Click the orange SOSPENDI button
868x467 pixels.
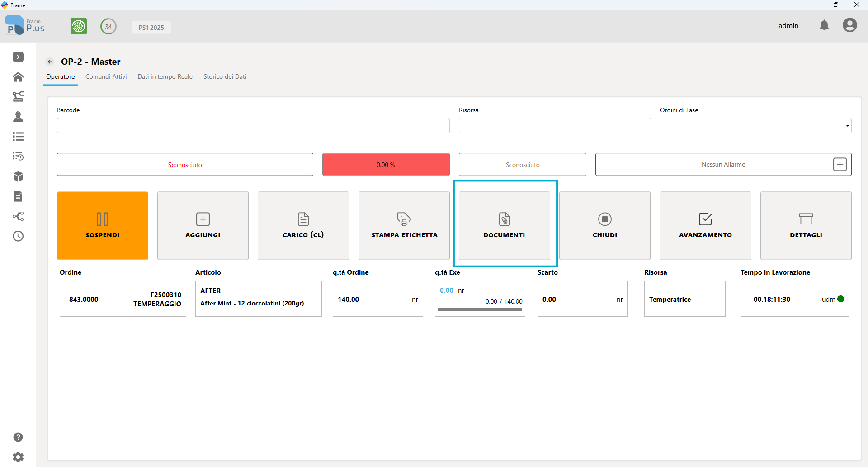pyautogui.click(x=103, y=225)
